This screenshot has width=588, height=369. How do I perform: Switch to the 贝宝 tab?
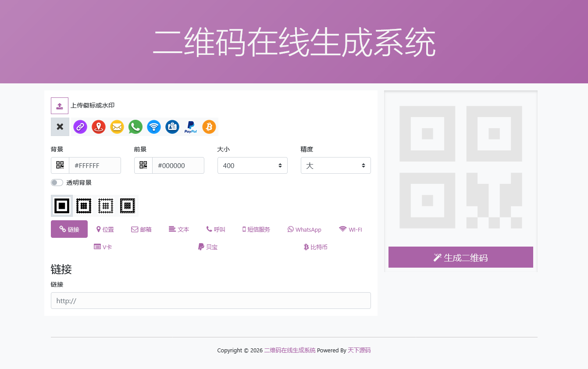[208, 247]
